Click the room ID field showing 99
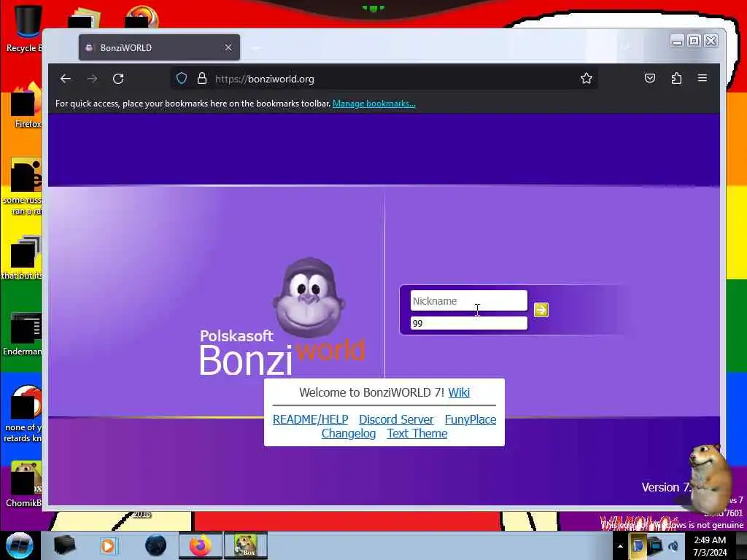Viewport: 747px width, 560px height. click(469, 323)
